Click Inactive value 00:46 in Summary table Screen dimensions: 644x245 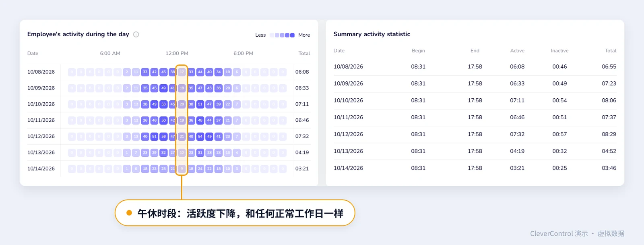pos(559,67)
